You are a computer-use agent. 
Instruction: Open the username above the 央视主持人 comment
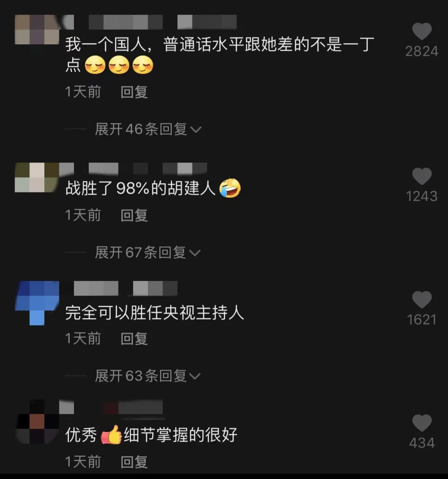[126, 288]
